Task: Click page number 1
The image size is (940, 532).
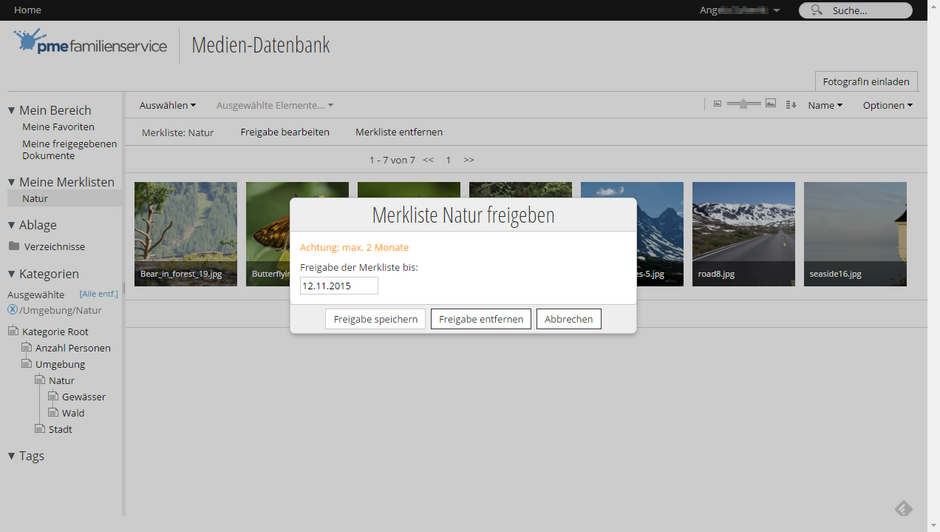Action: pos(448,160)
